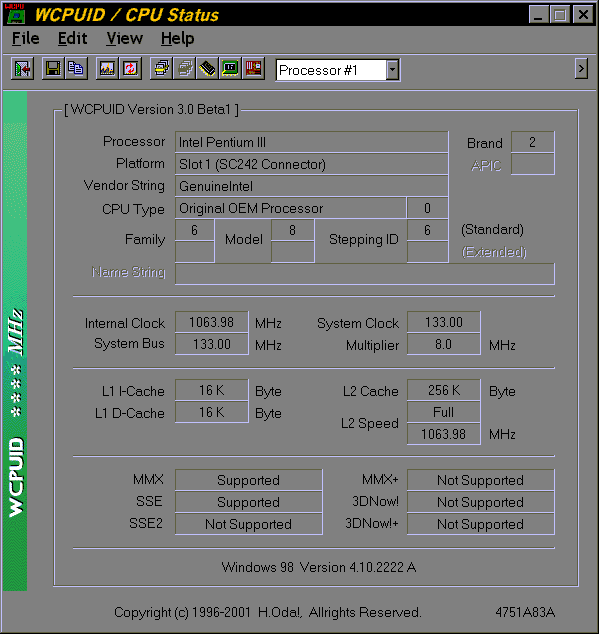The height and width of the screenshot is (634, 599).
Task: Click the grayed stacked windows icon
Action: pos(185,68)
